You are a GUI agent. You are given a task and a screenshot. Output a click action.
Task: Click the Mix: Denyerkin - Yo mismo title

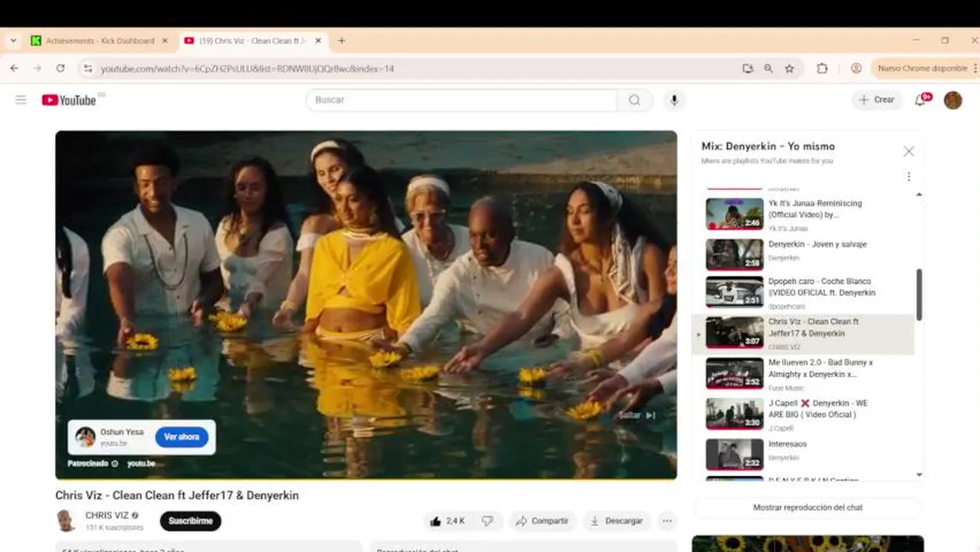click(768, 146)
